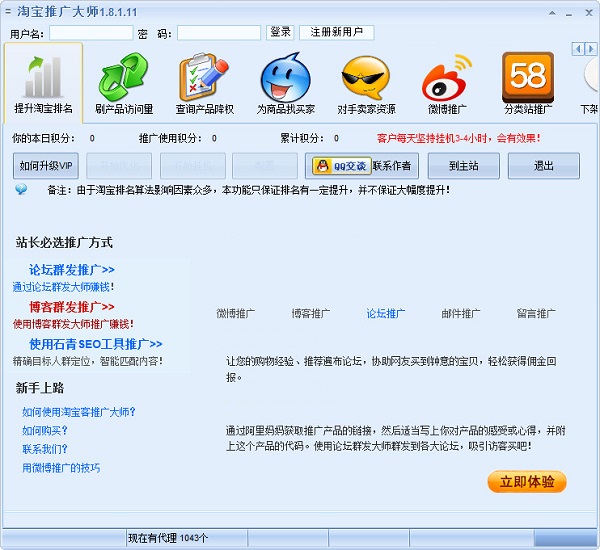The width and height of the screenshot is (600, 550).
Task: Click the orange 立即体验 button
Action: 527,481
